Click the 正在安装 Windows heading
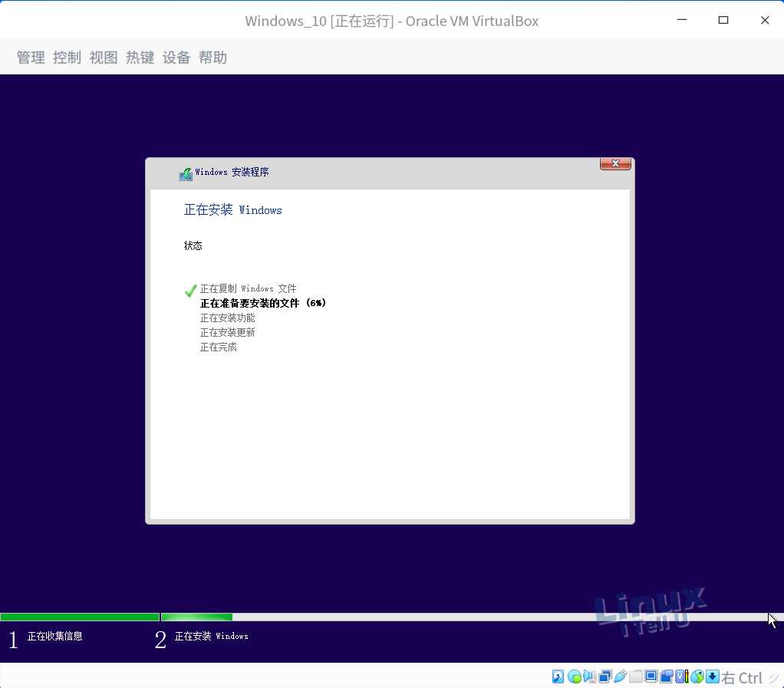The height and width of the screenshot is (688, 784). pos(233,209)
